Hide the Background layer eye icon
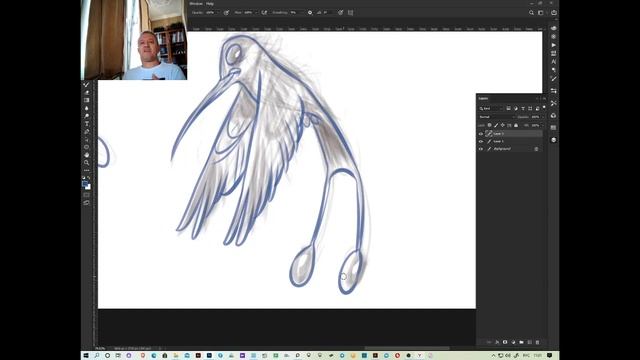Viewport: 640px width, 360px height. [x=481, y=149]
